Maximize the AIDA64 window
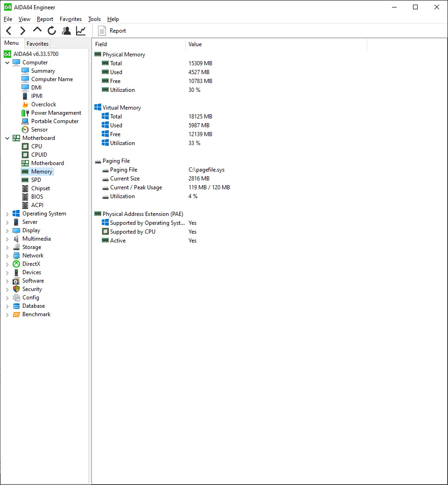This screenshot has height=485, width=448. coord(415,7)
